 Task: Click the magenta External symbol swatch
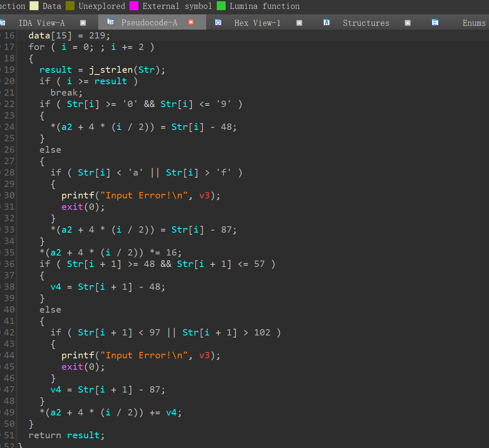[134, 6]
